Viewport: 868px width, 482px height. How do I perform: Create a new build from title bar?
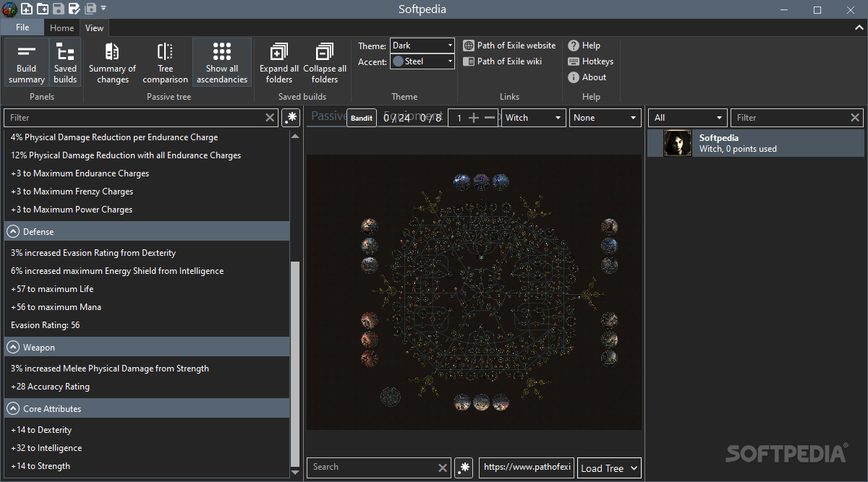[x=26, y=9]
